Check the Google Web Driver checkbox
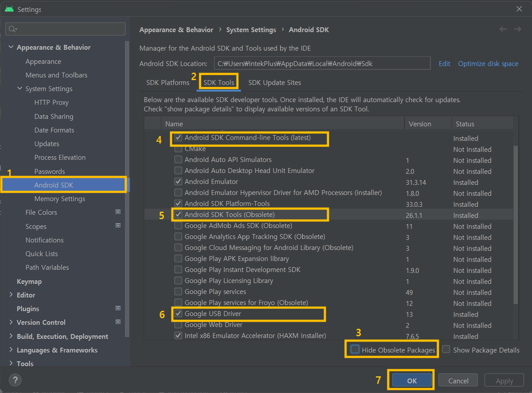This screenshot has height=393, width=532. [x=178, y=325]
